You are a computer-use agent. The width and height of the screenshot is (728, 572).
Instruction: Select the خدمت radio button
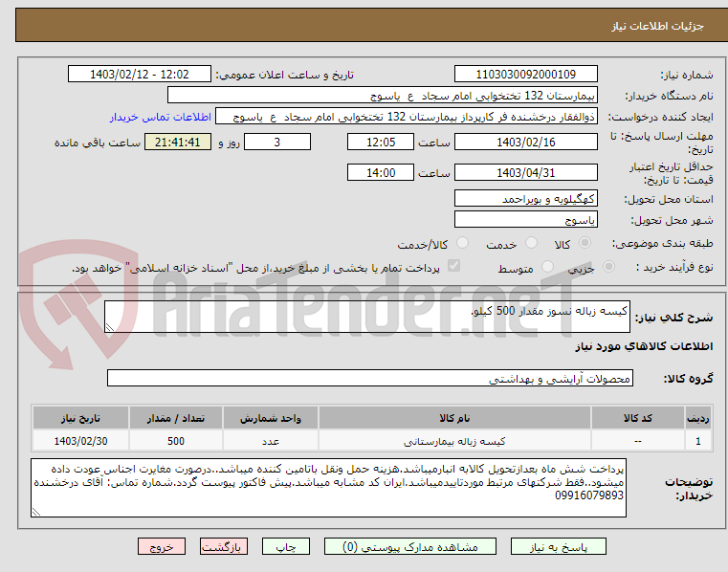pyautogui.click(x=531, y=243)
